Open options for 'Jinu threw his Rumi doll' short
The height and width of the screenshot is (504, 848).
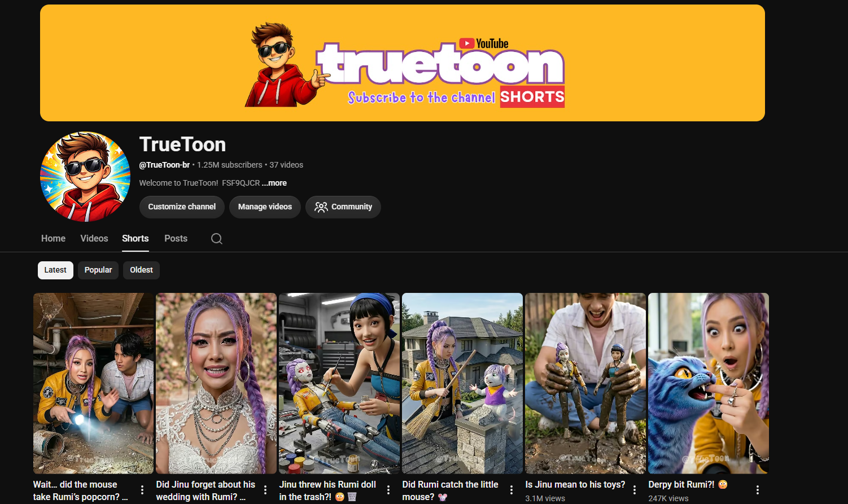click(x=388, y=490)
